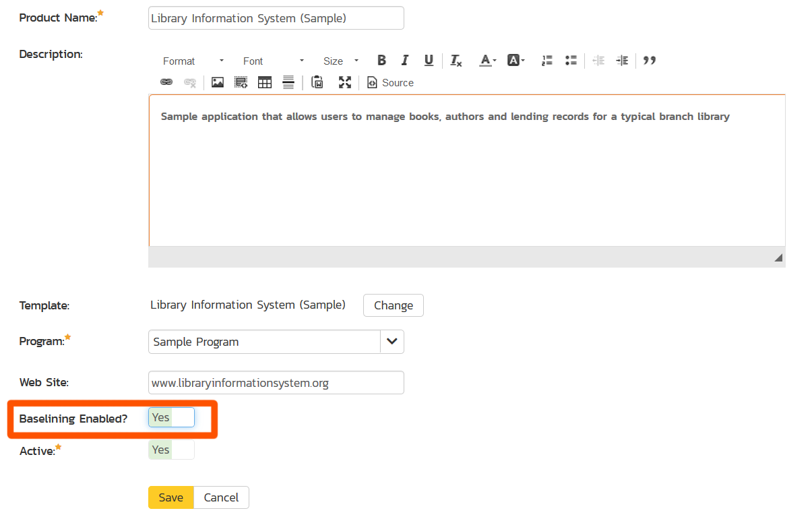The width and height of the screenshot is (812, 519).
Task: Maximize the rich text editor
Action: coord(345,82)
